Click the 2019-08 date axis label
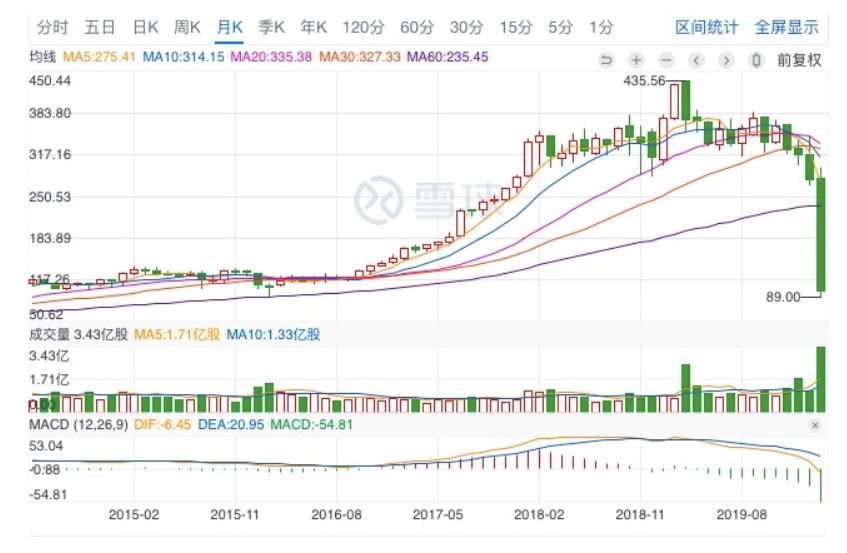The width and height of the screenshot is (847, 553). coord(742,515)
